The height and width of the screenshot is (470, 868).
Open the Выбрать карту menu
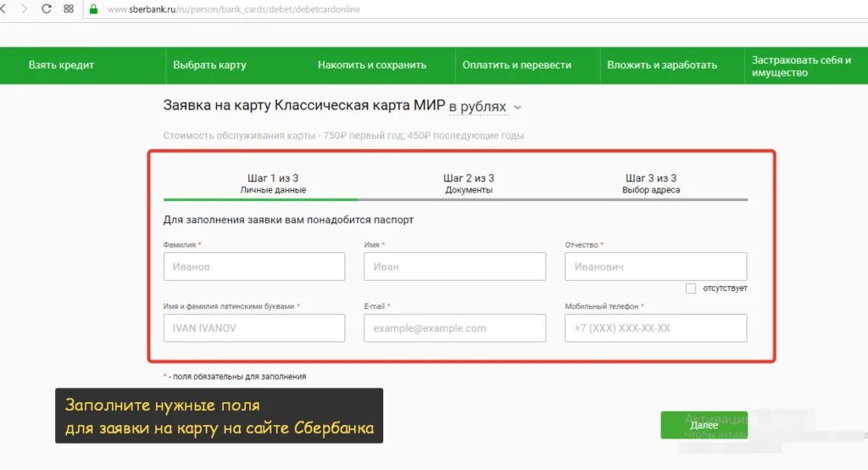[210, 64]
